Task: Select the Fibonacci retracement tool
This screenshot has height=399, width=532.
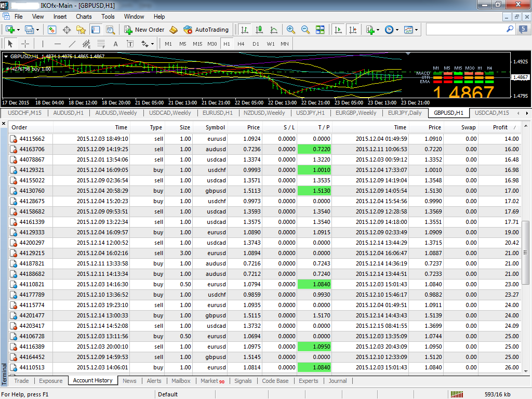Action: click(101, 44)
